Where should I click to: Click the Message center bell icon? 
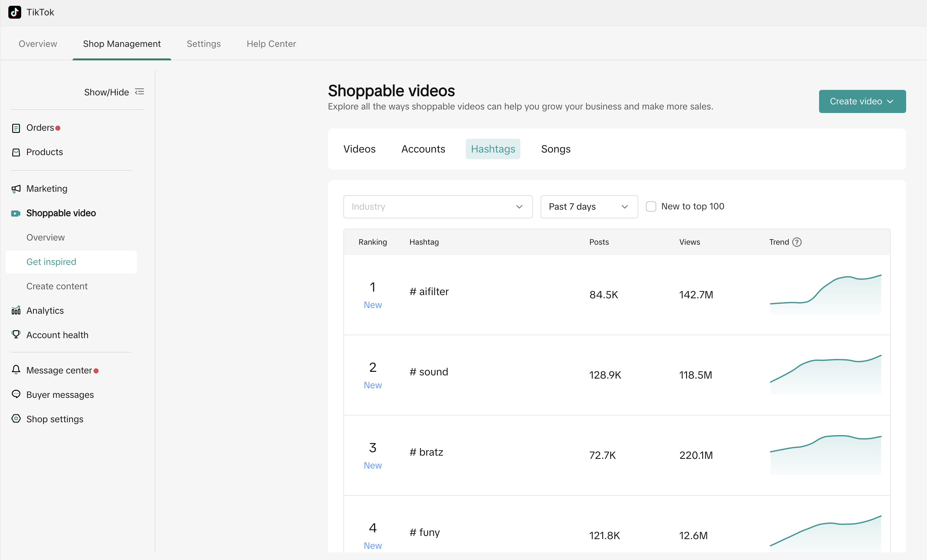[x=16, y=370]
